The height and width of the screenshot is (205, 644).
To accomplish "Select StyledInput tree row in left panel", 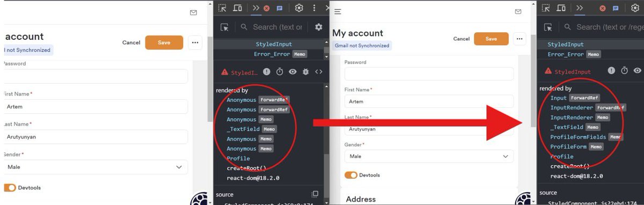I will tap(274, 44).
